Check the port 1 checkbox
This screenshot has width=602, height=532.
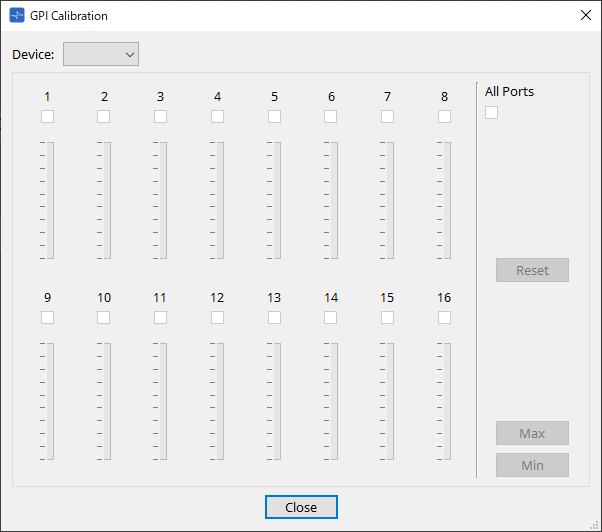pos(48,116)
